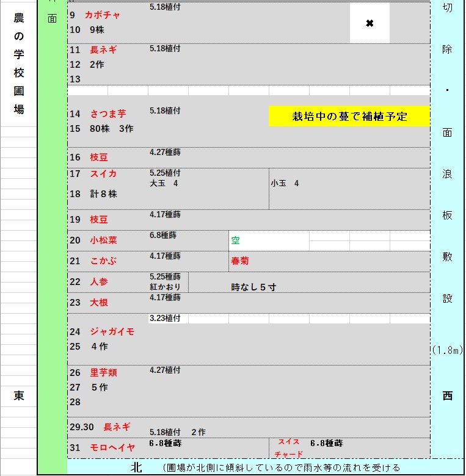Click the yellow 栽培中の蔓で補植予定 note

[349, 116]
